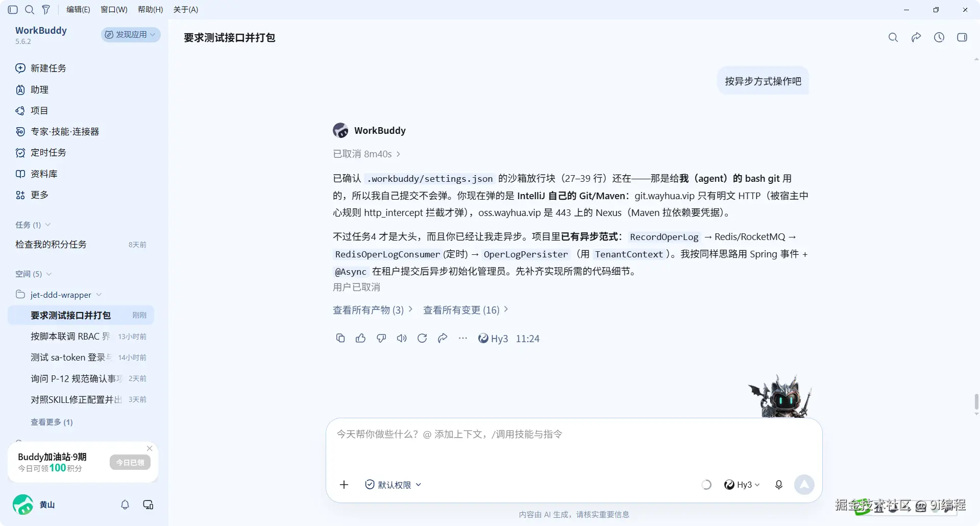Open 查看所有产物 (3)
Viewport: 980px width, 526px height.
(373, 310)
